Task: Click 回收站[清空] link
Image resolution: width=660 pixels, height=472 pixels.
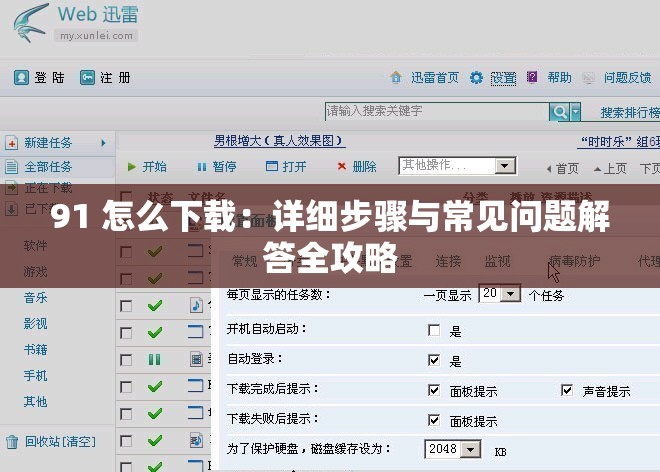Action: pyautogui.click(x=60, y=442)
